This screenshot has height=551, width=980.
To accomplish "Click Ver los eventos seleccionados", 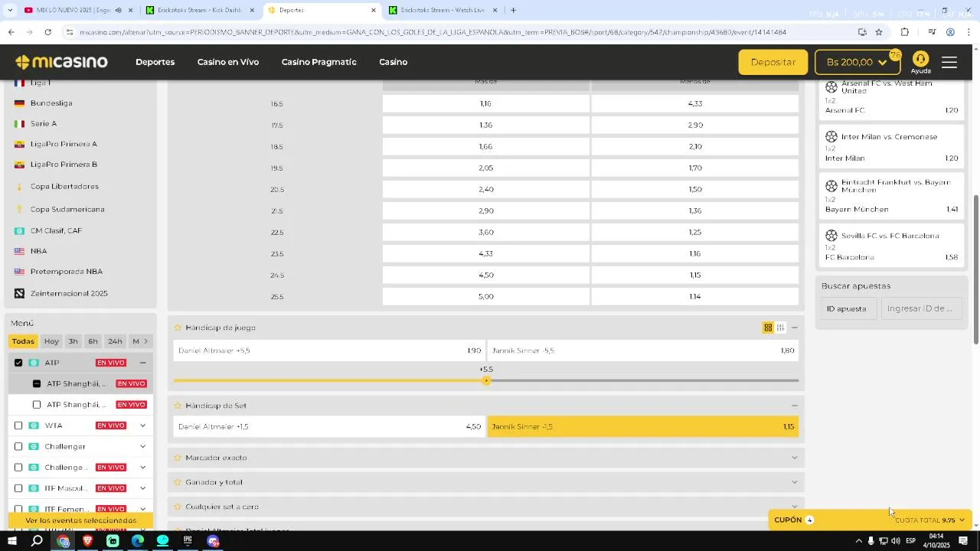I will tap(80, 520).
